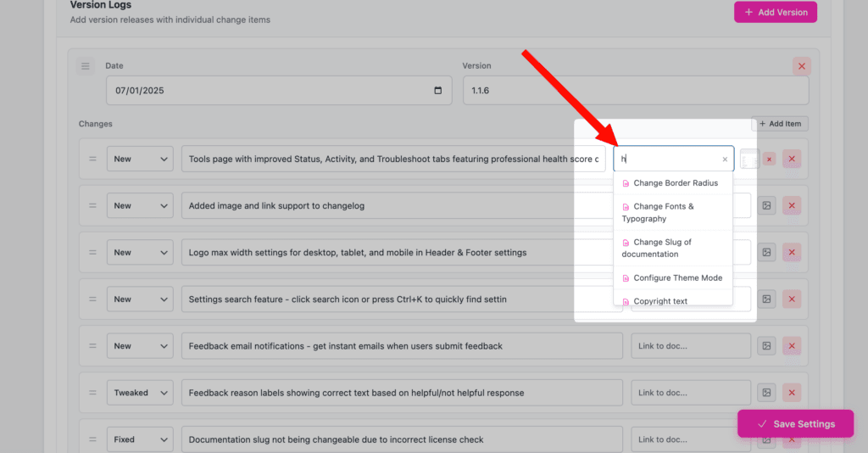Delete the Feedback reason labels row
The width and height of the screenshot is (868, 453).
[x=792, y=393]
